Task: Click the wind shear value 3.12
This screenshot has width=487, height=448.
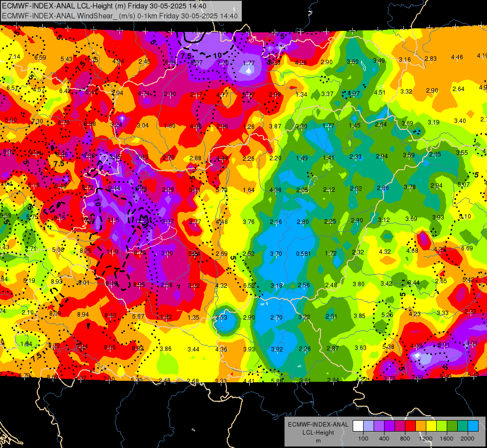Action: point(384,220)
